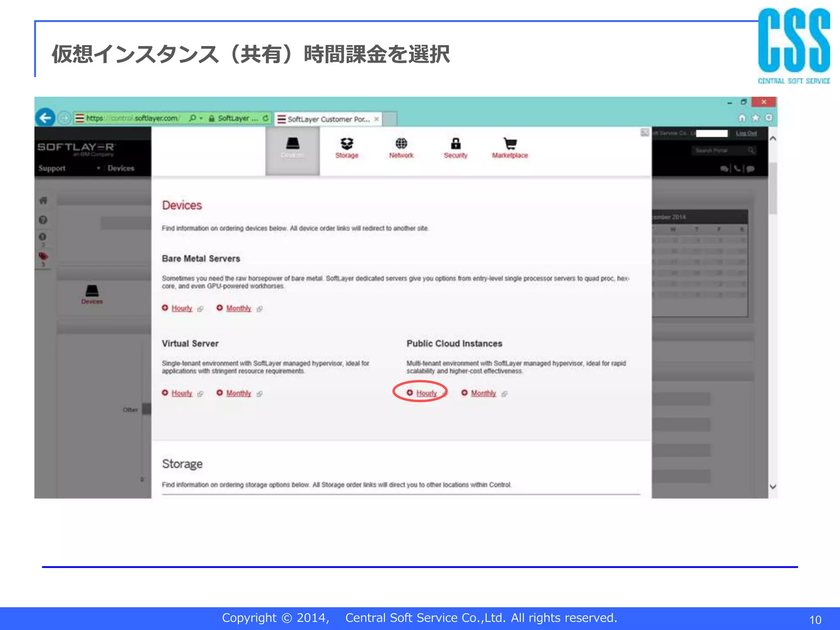The width and height of the screenshot is (840, 630).
Task: Open the Devices menu in black header
Action: 121,169
